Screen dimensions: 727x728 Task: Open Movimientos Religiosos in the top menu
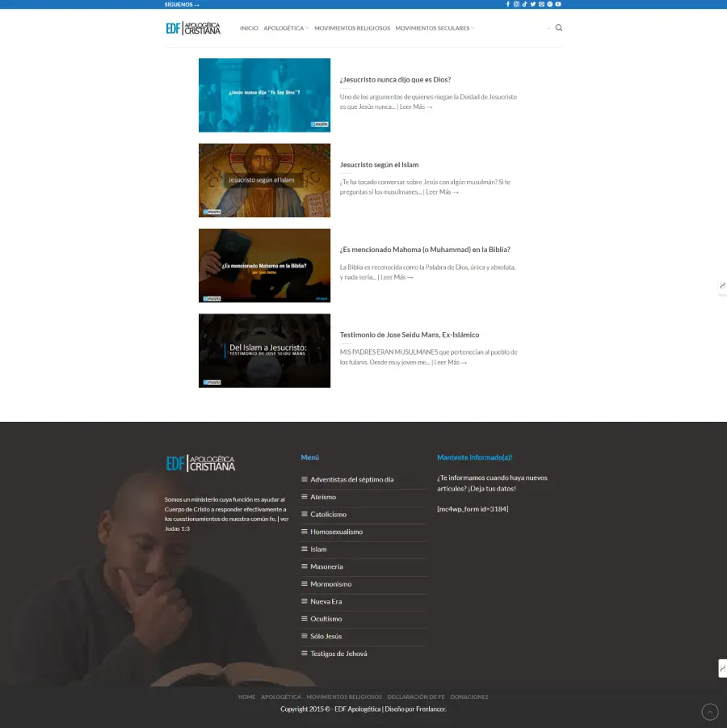[351, 28]
